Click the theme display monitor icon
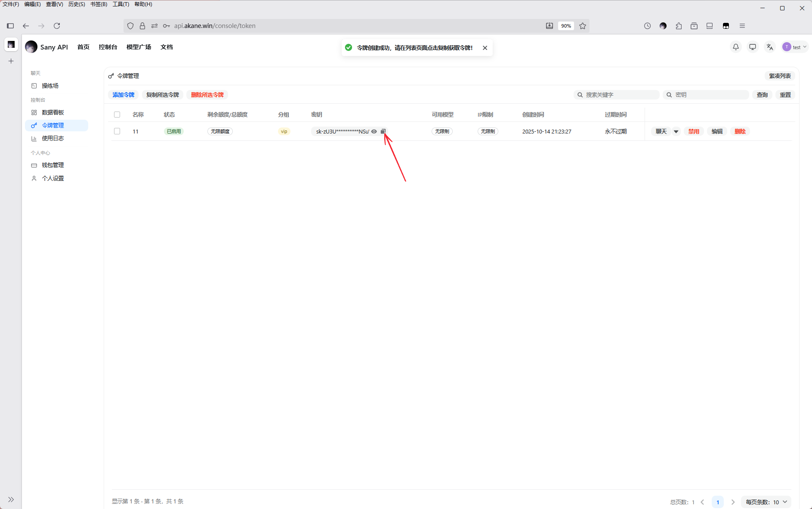This screenshot has width=812, height=509. [x=753, y=47]
